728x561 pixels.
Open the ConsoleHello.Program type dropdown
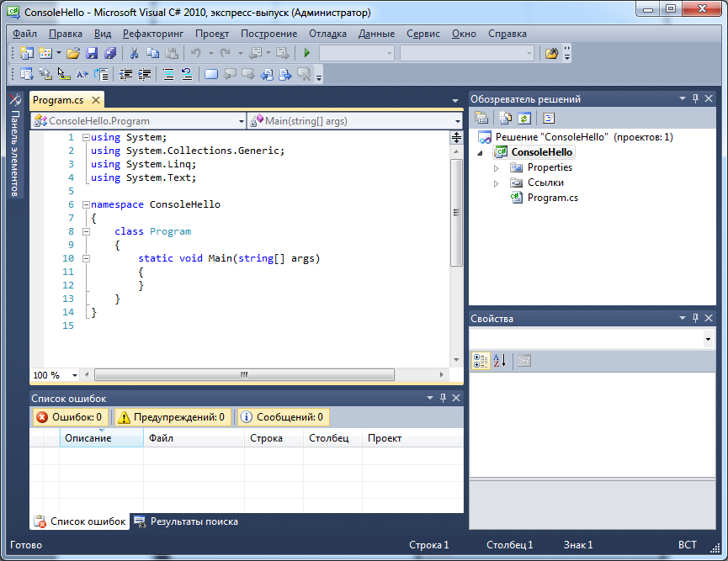[242, 121]
